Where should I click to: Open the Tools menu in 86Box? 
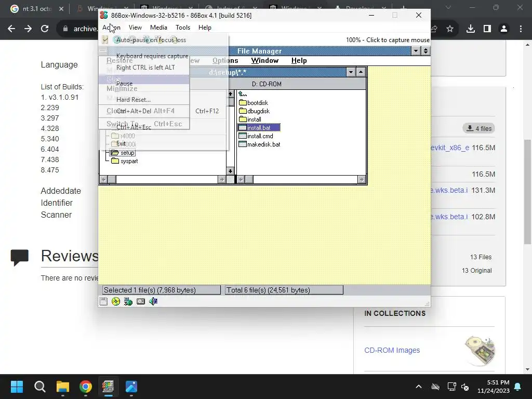coord(182,28)
